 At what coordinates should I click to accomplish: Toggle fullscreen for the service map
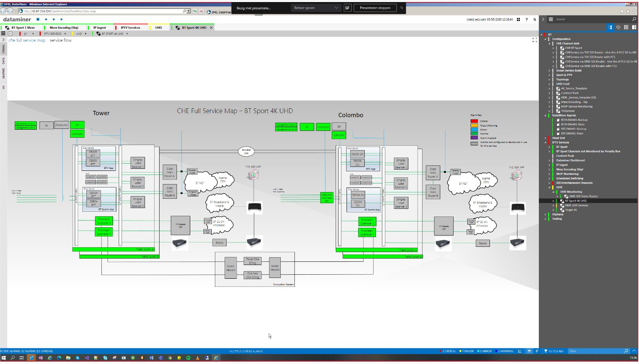coord(534,40)
